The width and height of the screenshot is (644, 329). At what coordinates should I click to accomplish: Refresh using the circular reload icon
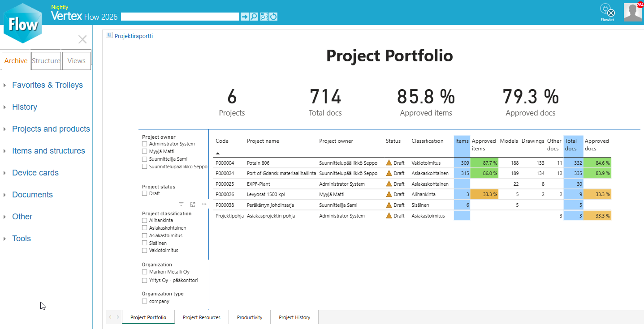point(274,16)
